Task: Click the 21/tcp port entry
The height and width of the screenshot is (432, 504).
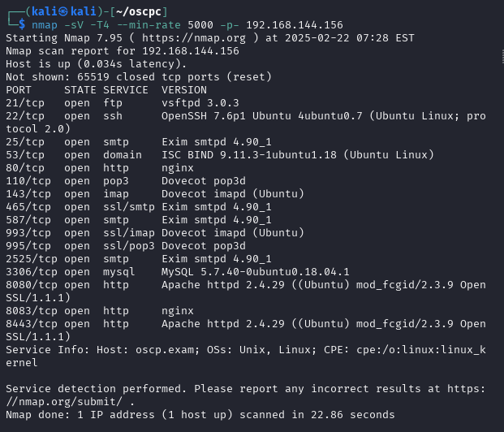Action: point(25,103)
